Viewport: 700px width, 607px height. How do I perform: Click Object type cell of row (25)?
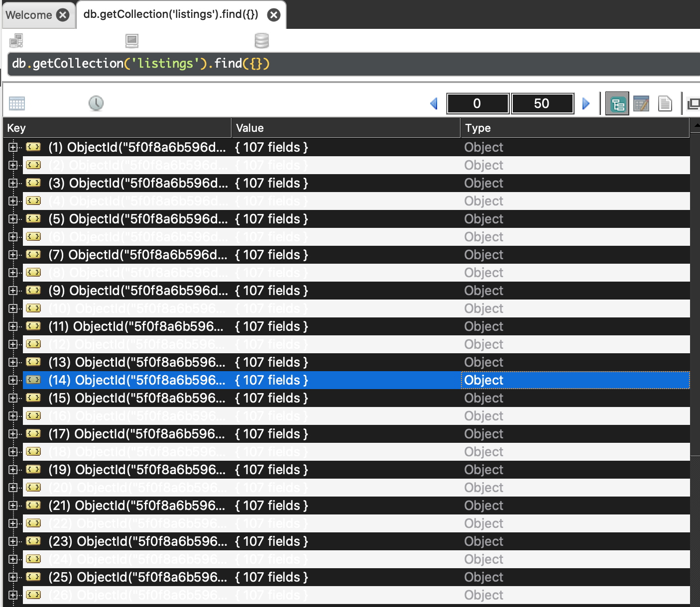coord(575,577)
